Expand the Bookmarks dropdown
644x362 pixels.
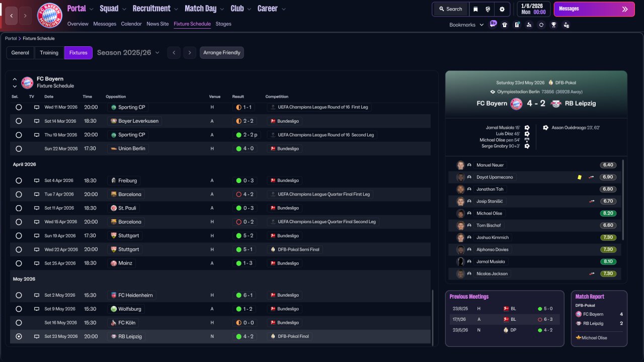[466, 25]
